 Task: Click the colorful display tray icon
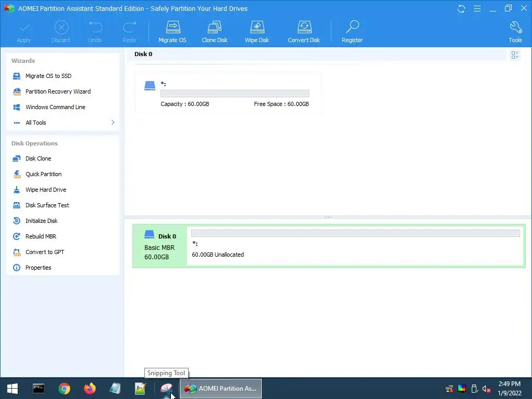462,389
